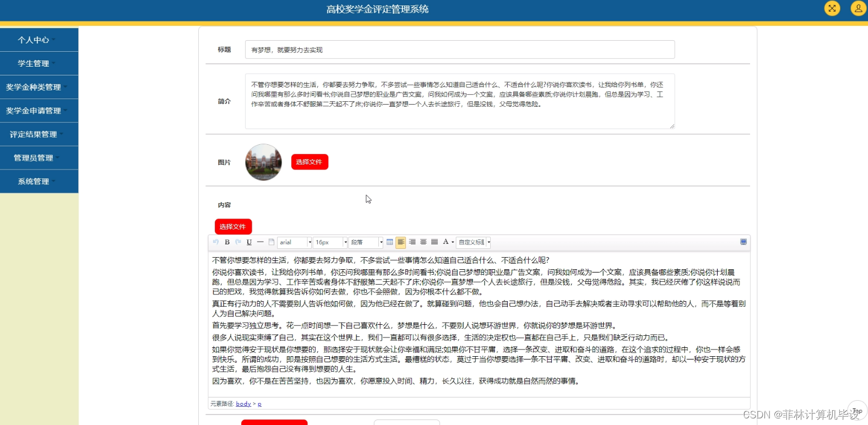The width and height of the screenshot is (868, 425).
Task: Justify text in editor
Action: pyautogui.click(x=435, y=242)
